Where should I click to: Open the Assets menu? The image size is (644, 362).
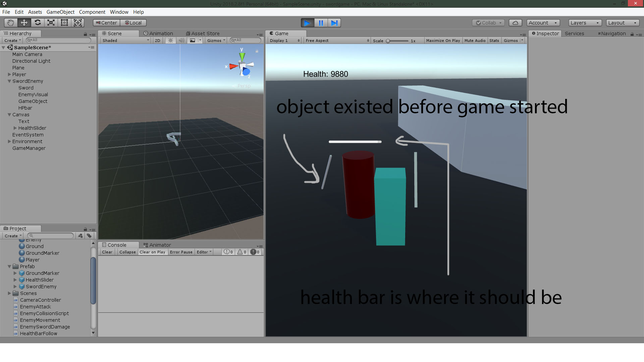(x=35, y=12)
